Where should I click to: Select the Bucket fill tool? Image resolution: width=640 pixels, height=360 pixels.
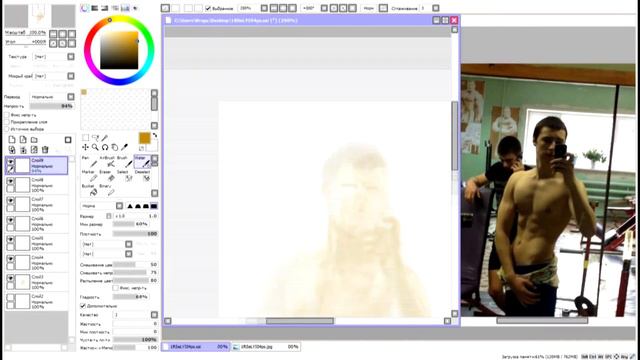click(90, 190)
